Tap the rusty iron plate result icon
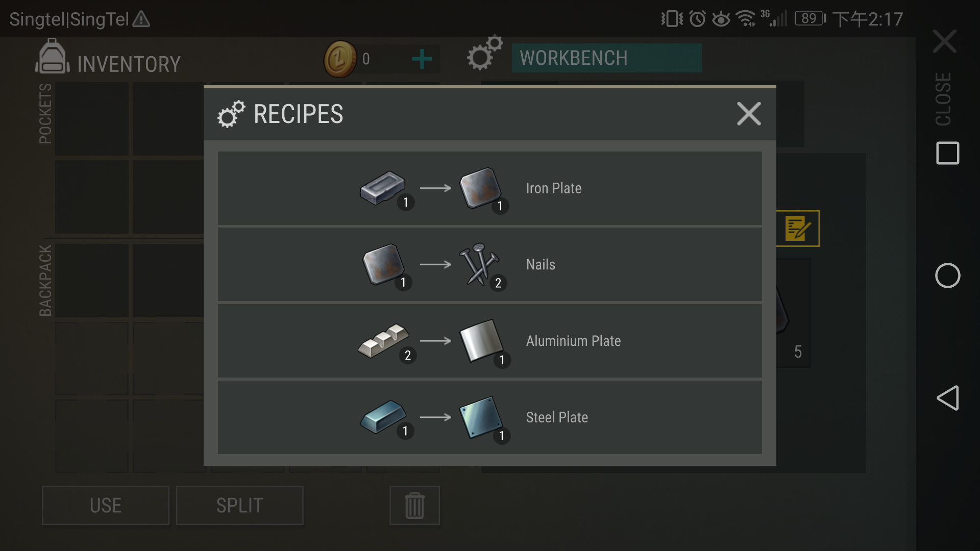 480,188
